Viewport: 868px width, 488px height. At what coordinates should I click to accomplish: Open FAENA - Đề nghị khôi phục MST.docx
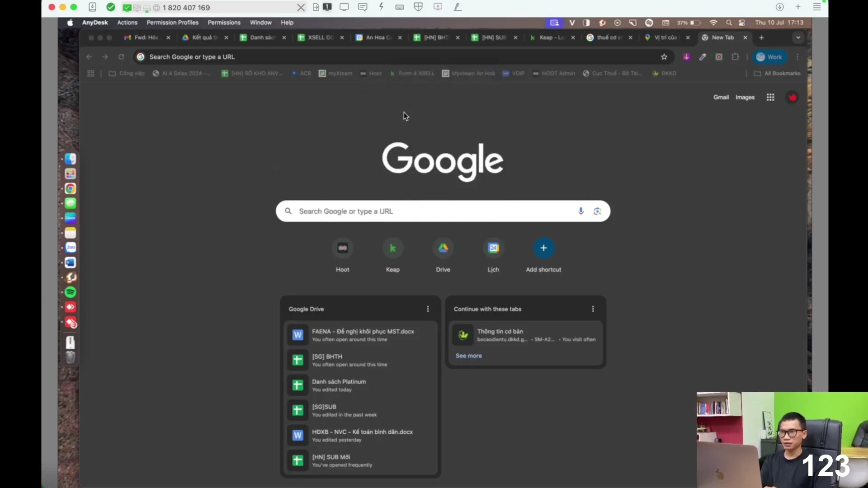point(360,335)
